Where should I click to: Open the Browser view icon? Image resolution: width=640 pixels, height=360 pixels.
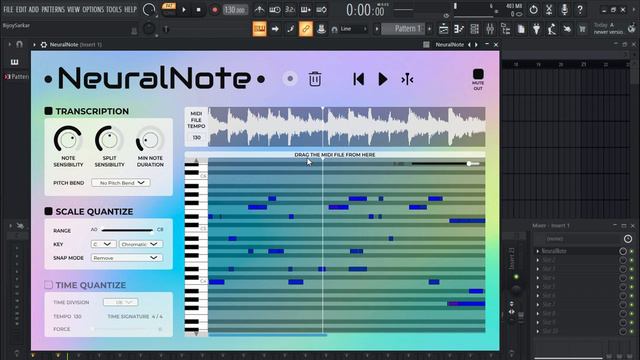(x=506, y=29)
